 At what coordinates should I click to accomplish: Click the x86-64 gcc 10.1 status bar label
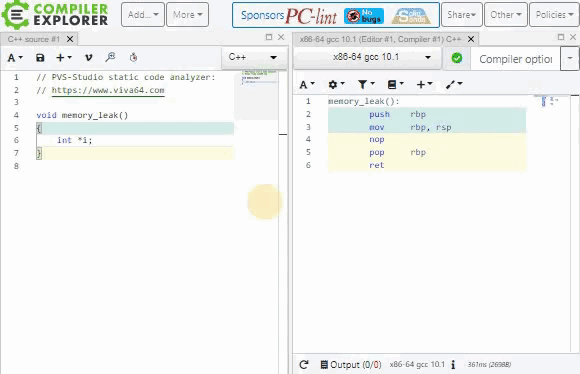click(417, 365)
